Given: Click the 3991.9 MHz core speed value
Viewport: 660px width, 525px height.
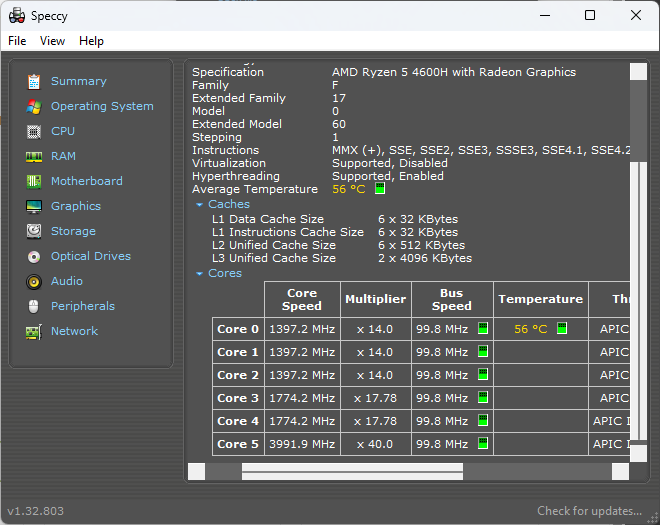Looking at the screenshot, I should click(302, 444).
